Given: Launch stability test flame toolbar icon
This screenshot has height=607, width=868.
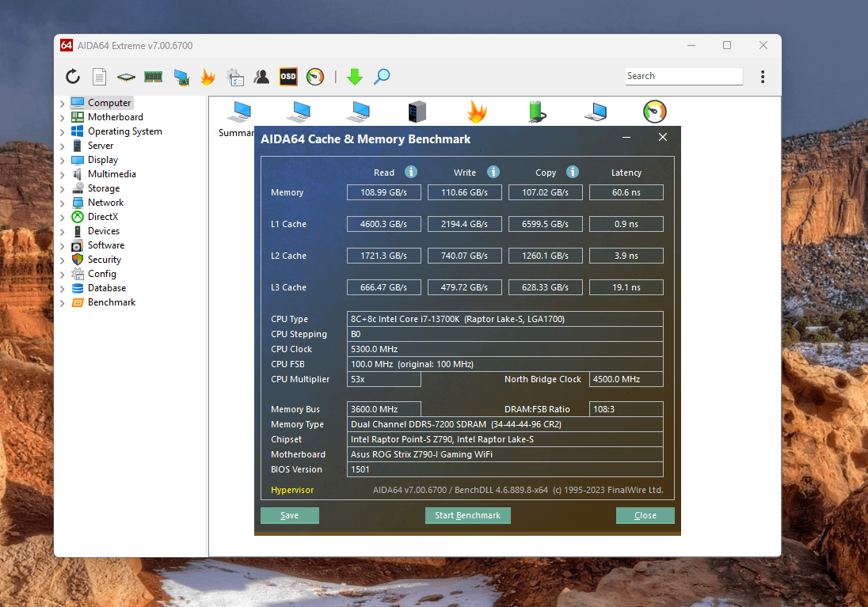Looking at the screenshot, I should click(207, 76).
